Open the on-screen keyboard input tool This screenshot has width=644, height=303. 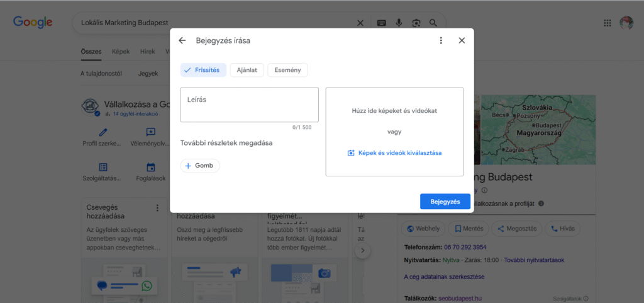[x=382, y=23]
